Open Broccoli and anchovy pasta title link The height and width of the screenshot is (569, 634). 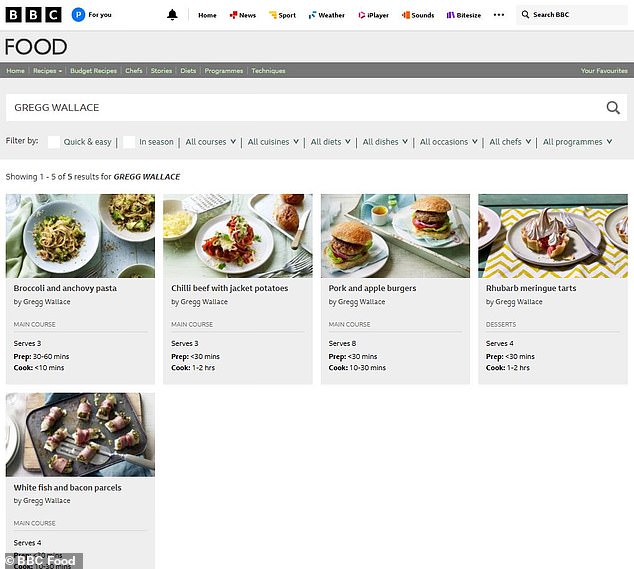65,288
